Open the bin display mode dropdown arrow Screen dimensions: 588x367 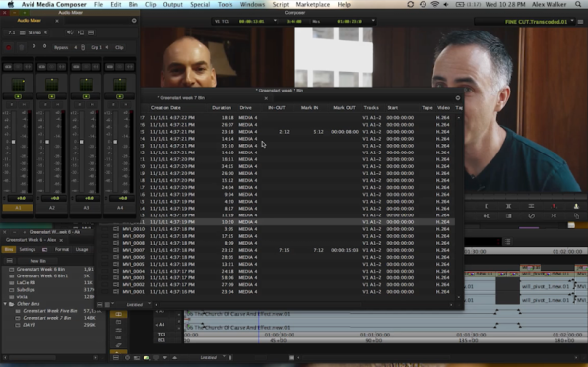coord(112,304)
